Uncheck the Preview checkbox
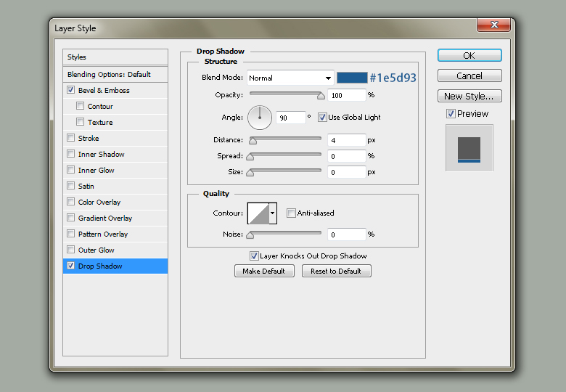The width and height of the screenshot is (566, 392). [x=451, y=113]
